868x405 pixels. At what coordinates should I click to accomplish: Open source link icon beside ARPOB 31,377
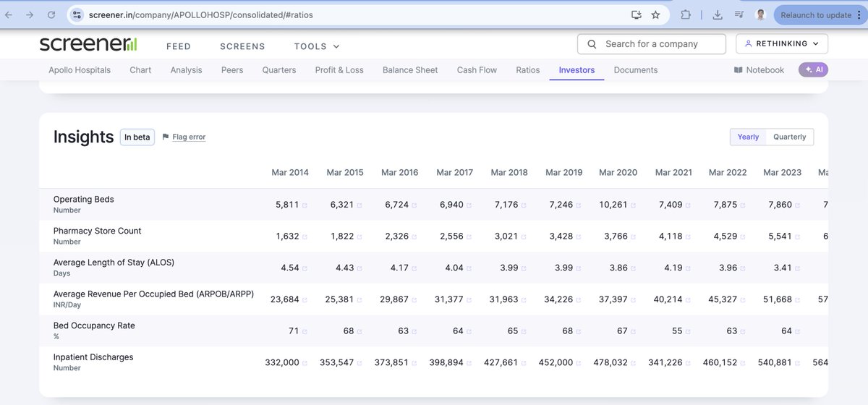[x=469, y=299]
